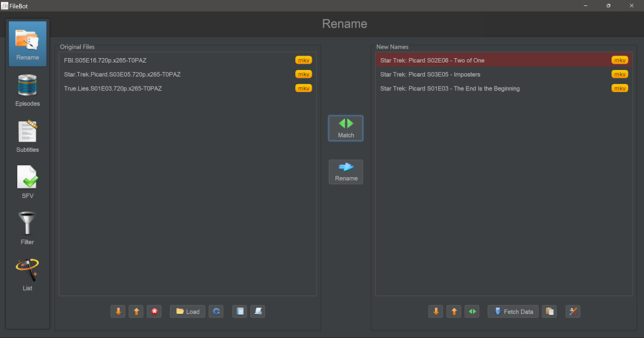The image size is (644, 338).
Task: Move original file up with arrow
Action: pos(136,312)
